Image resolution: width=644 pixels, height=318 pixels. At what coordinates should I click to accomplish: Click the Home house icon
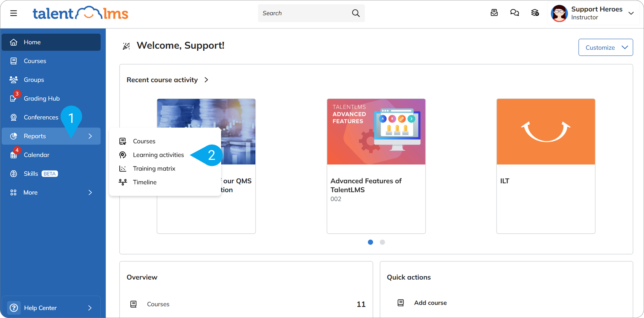pos(13,42)
